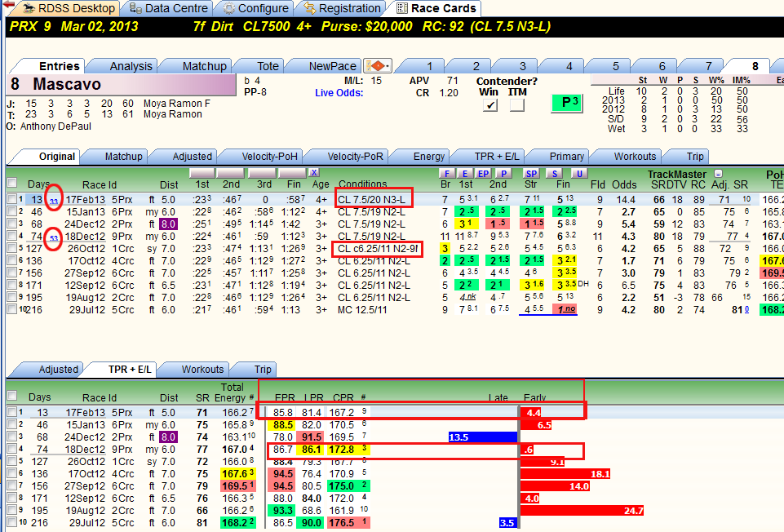Click the SP pace filter button
The height and width of the screenshot is (532, 784).
[531, 174]
